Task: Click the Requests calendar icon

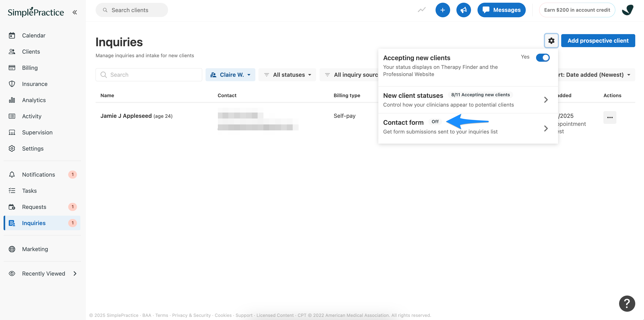Action: coord(12,207)
